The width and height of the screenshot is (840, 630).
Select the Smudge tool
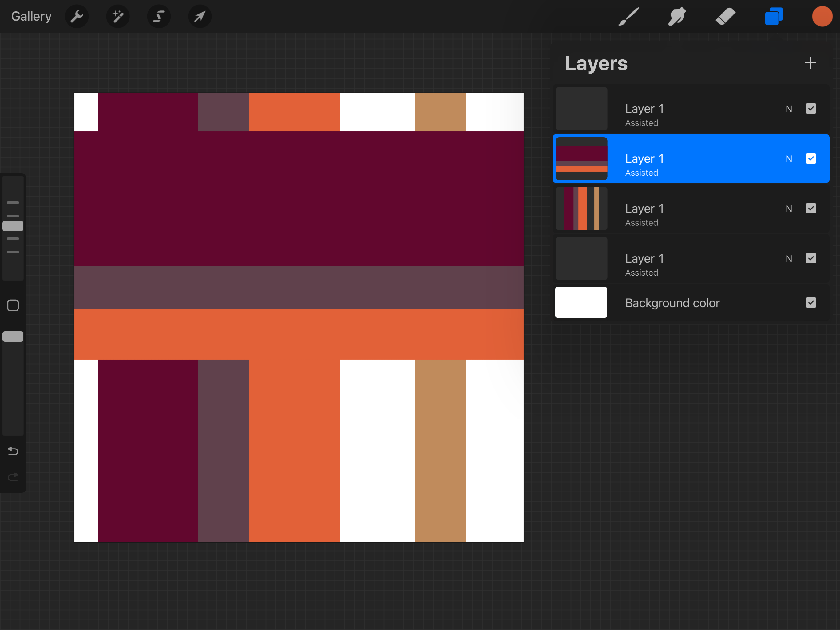(677, 16)
